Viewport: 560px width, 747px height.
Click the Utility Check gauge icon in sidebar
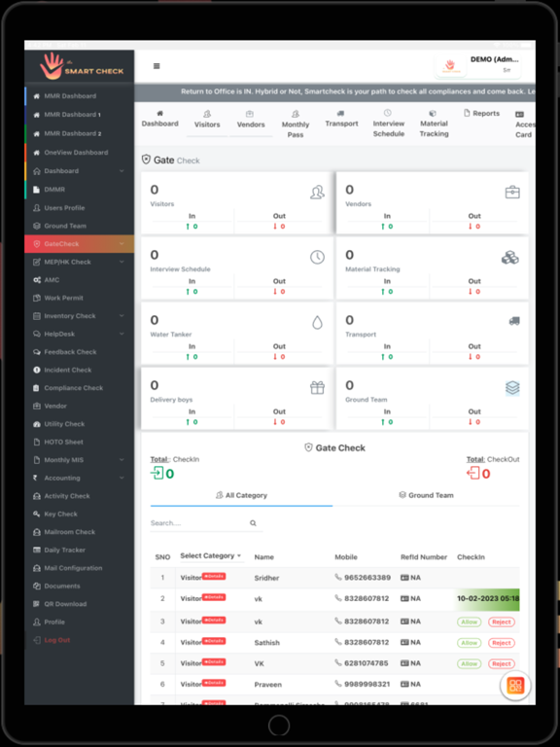coord(37,424)
